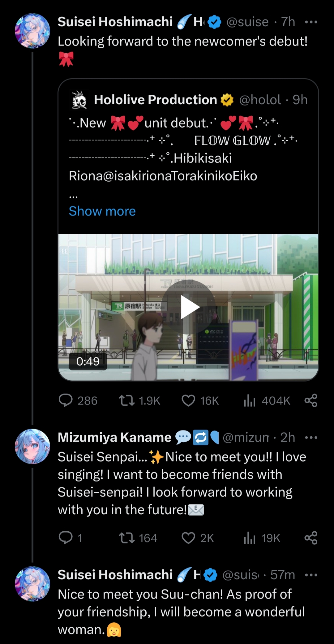
Task: Like Mizumiya Kaname's reply
Action: (x=188, y=538)
